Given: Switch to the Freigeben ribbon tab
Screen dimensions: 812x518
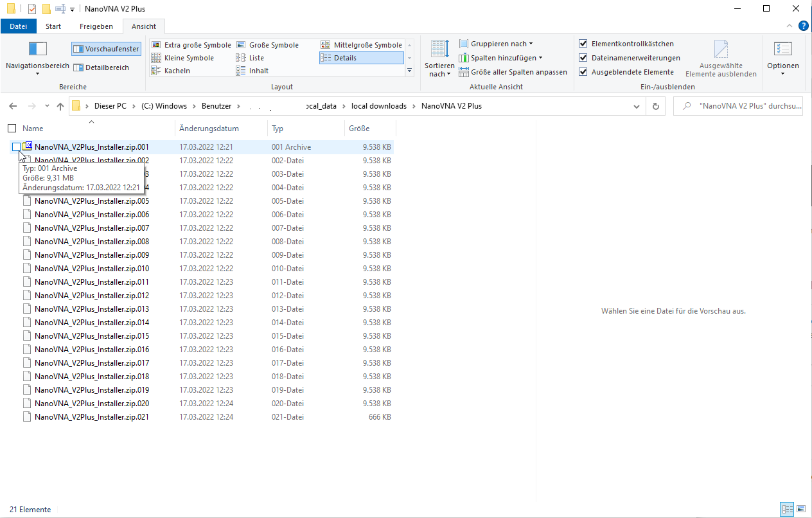Looking at the screenshot, I should point(96,26).
